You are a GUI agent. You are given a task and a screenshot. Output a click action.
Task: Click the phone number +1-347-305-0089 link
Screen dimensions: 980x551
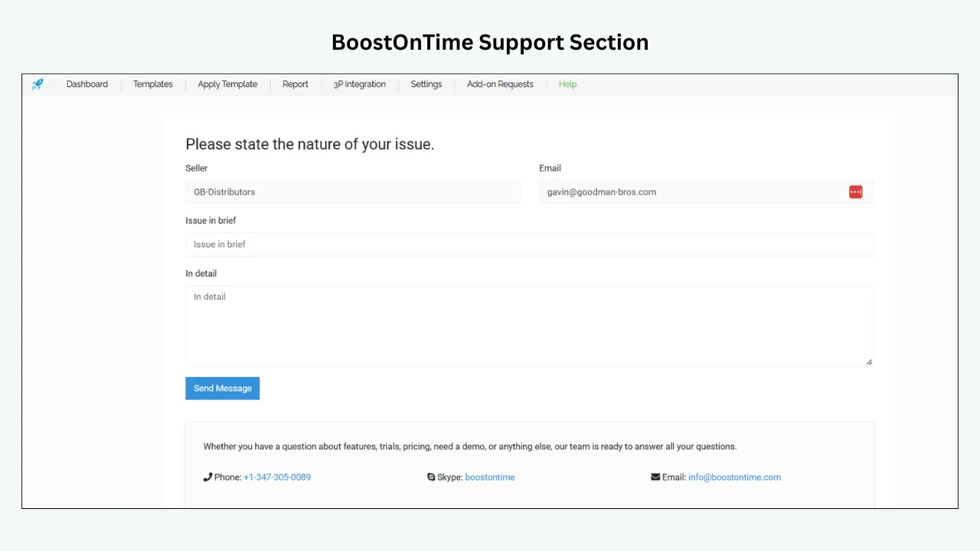pyautogui.click(x=277, y=477)
